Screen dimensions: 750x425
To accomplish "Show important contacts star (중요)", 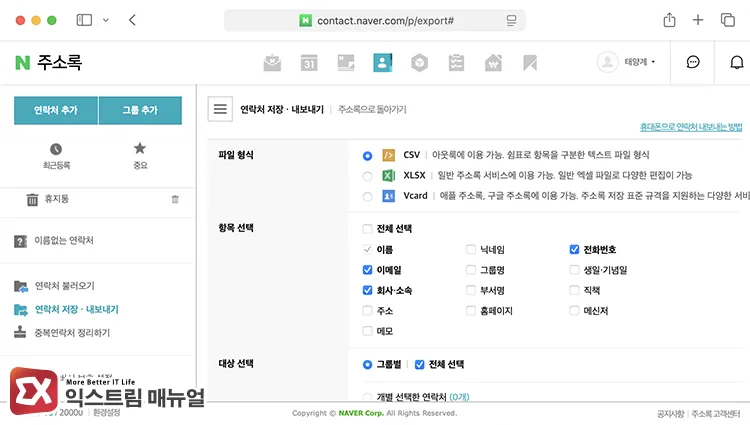I will pos(140,156).
